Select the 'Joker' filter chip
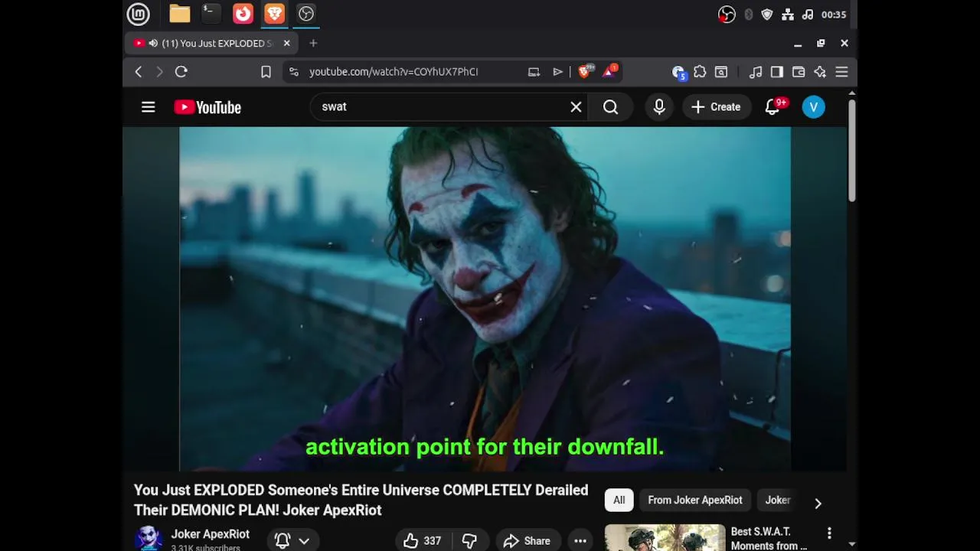980x551 pixels. coord(778,500)
